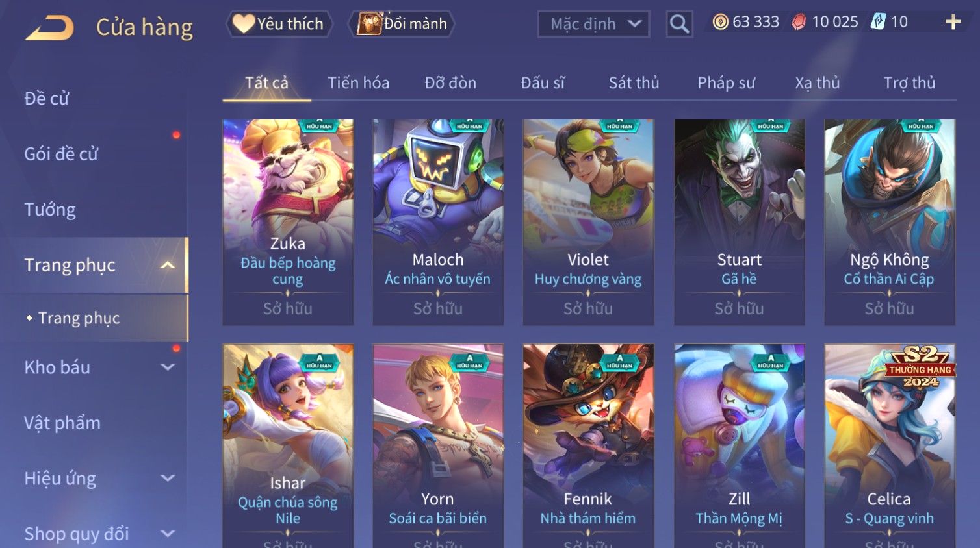Open the search magnifier icon
Screen dimensions: 980x548
coord(679,24)
